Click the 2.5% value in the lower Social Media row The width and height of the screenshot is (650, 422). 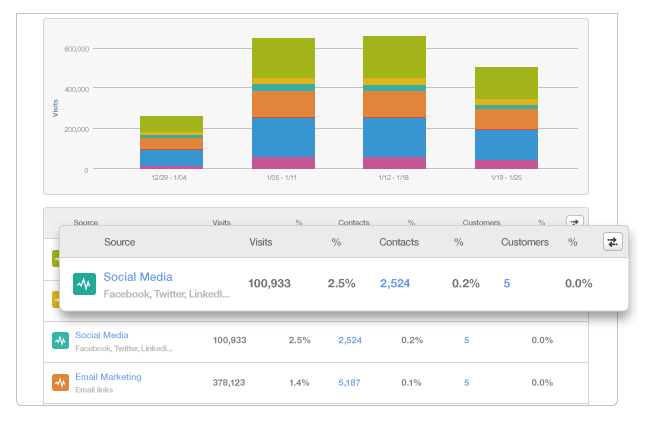(x=299, y=340)
